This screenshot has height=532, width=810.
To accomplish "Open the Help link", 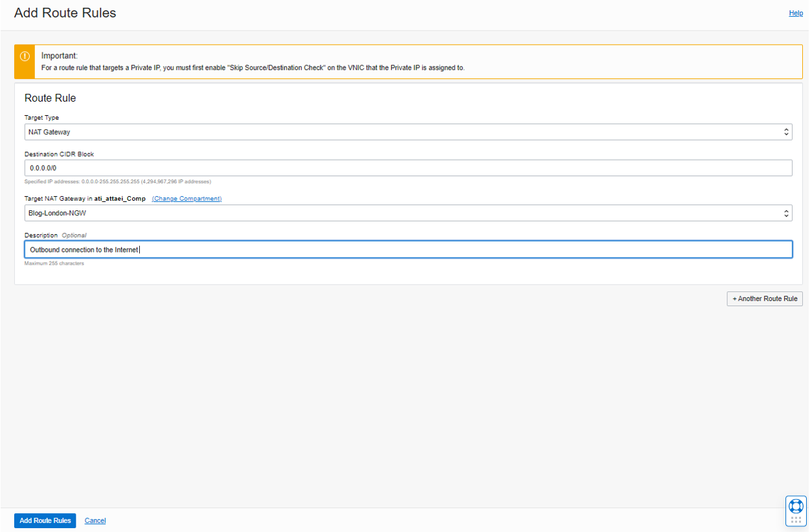I will click(x=796, y=13).
